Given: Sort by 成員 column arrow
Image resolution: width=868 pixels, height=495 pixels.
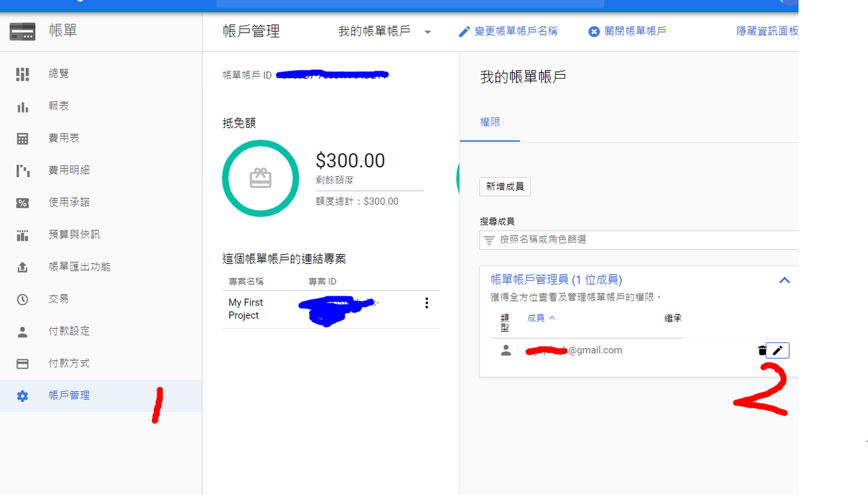Looking at the screenshot, I should click(552, 318).
